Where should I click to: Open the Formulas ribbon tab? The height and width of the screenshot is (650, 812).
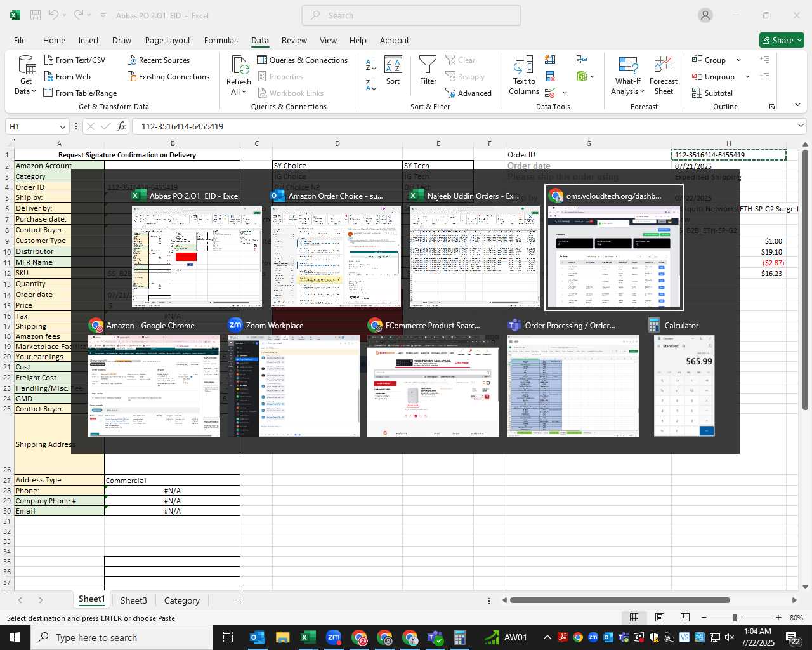coord(221,40)
